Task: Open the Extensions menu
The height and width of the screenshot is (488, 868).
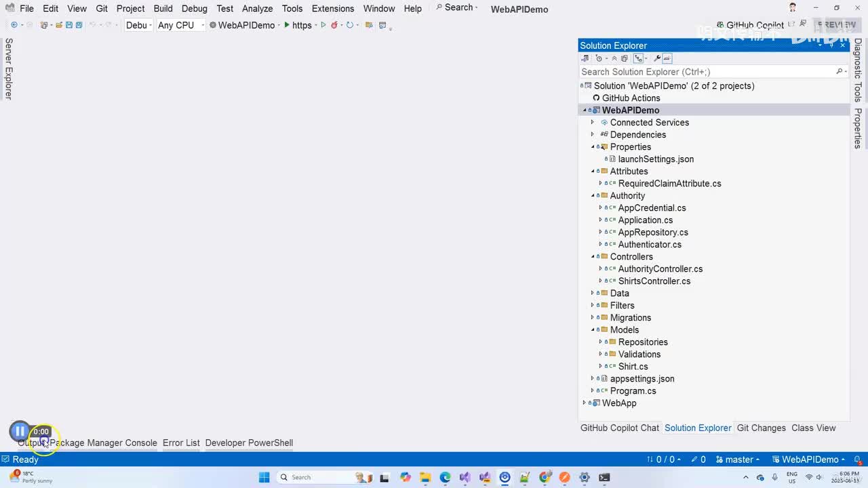Action: (333, 9)
